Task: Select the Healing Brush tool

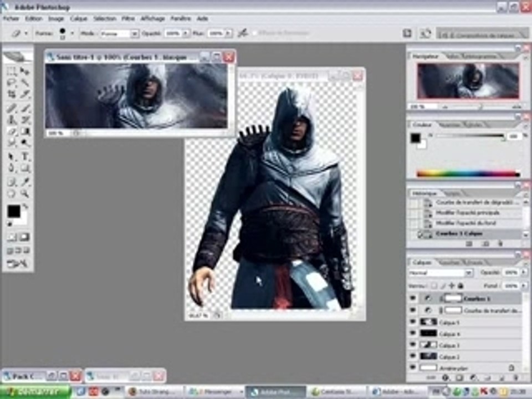Action: click(x=12, y=109)
